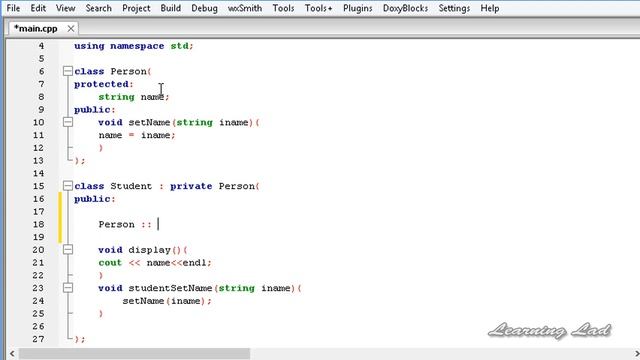Click 'name = iname;' on line 11
Screen dimensions: 640x360
(x=137, y=135)
